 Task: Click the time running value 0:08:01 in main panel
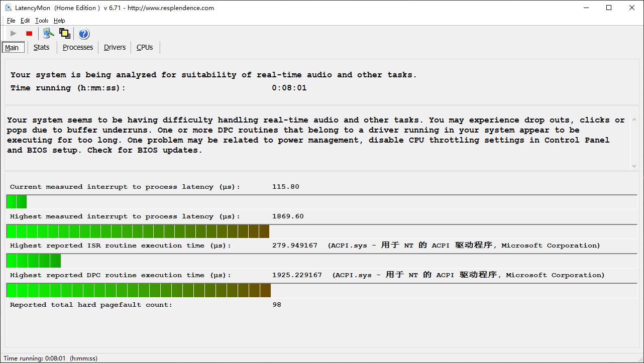click(289, 88)
